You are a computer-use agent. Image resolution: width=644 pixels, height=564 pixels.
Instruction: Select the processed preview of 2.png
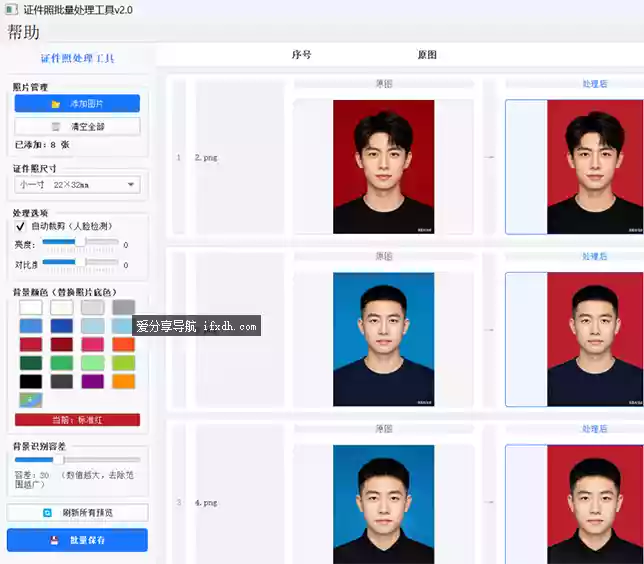tap(595, 167)
